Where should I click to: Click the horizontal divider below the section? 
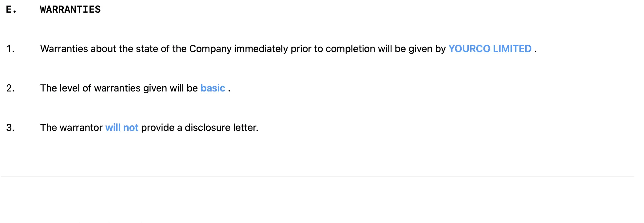[317, 177]
